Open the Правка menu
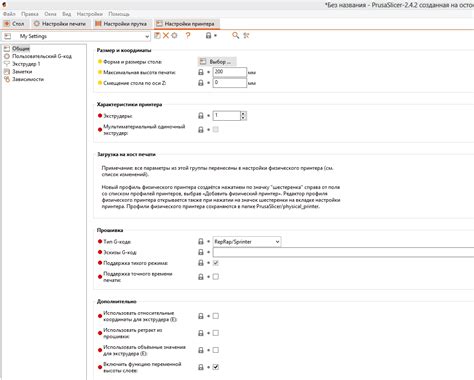The width and height of the screenshot is (474, 380). coord(30,14)
